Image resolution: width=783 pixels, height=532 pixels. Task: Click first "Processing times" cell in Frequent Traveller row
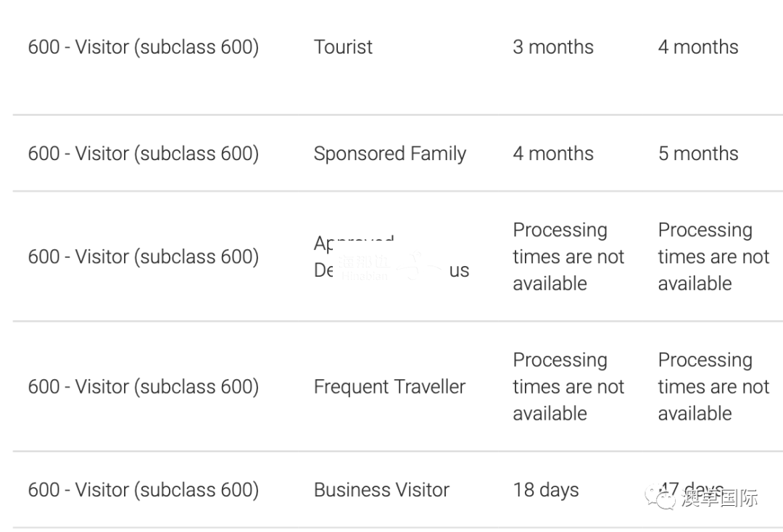click(x=568, y=386)
